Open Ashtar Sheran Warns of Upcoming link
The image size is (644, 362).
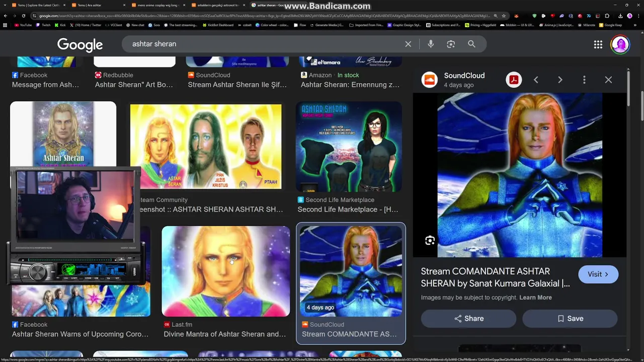tap(80, 334)
